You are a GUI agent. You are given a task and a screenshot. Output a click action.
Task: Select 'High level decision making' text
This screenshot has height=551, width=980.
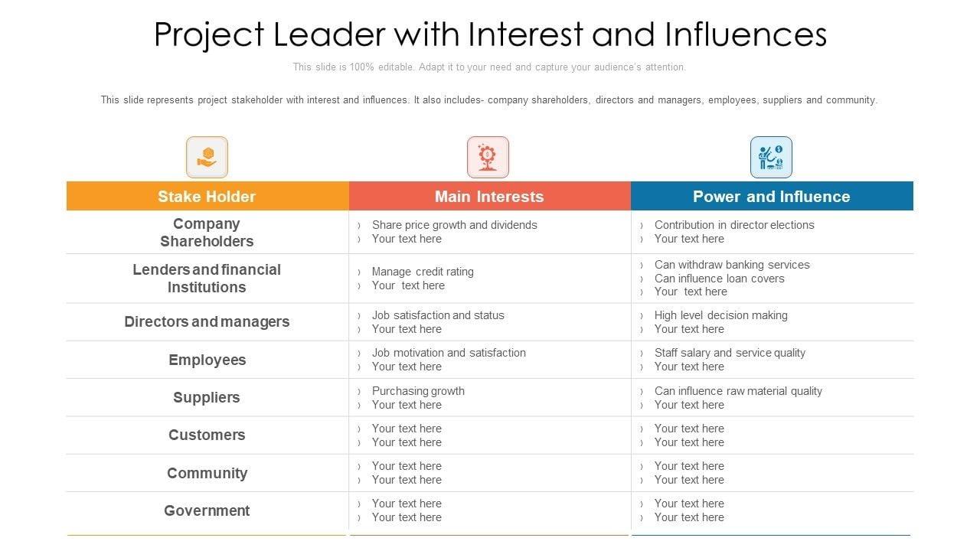pyautogui.click(x=720, y=315)
